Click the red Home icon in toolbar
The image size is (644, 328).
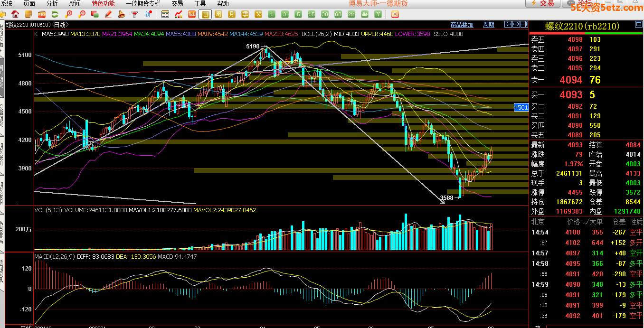[x=15, y=14]
